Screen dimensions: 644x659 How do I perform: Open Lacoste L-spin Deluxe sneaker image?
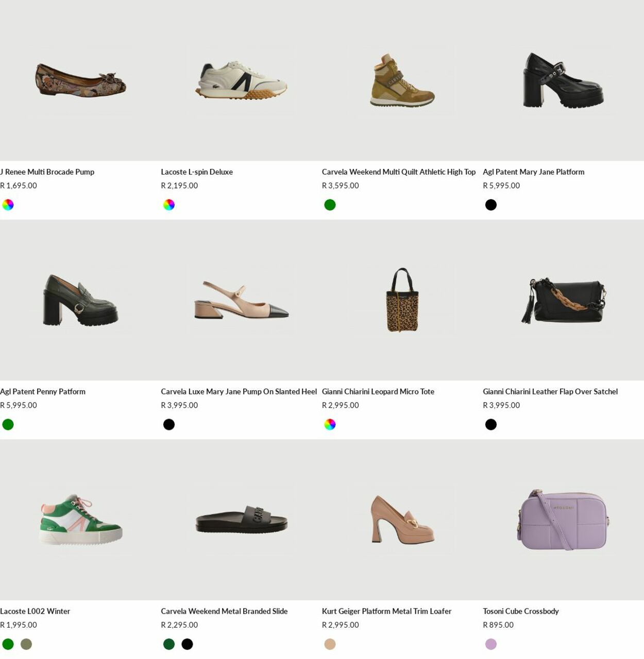point(241,80)
